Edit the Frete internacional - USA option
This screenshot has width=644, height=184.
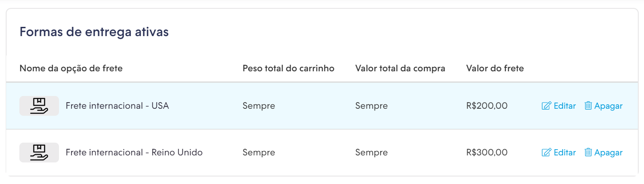[559, 106]
